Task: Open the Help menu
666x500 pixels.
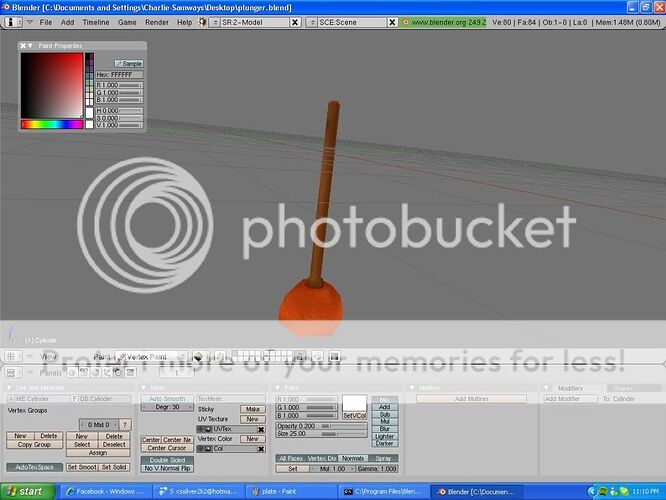Action: tap(185, 22)
